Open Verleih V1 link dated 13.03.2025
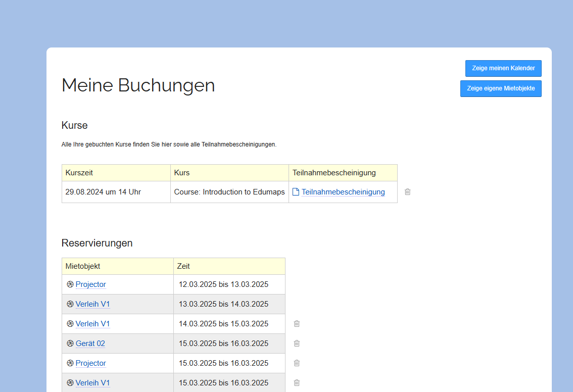573x392 pixels. click(x=93, y=304)
